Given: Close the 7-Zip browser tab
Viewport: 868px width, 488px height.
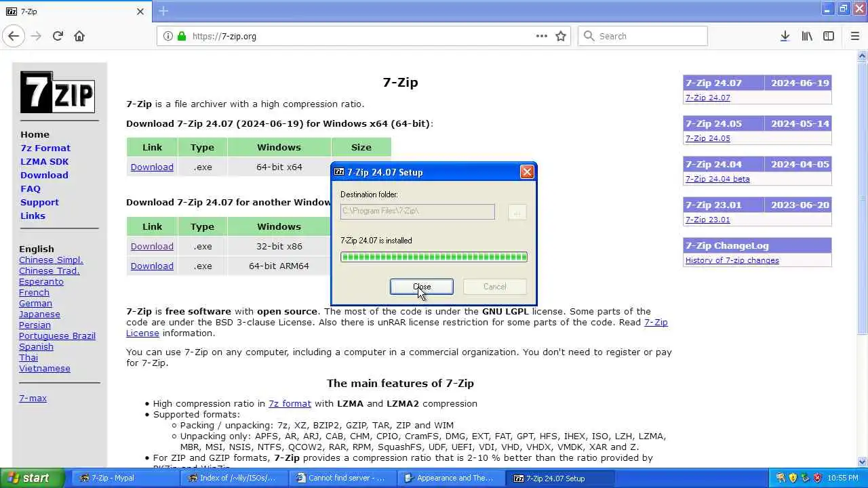Looking at the screenshot, I should point(140,12).
